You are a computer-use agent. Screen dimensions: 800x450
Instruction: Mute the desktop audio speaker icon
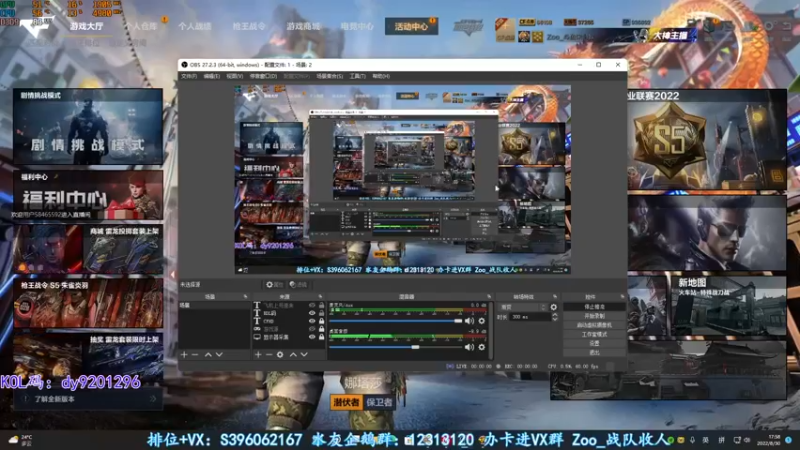click(469, 347)
